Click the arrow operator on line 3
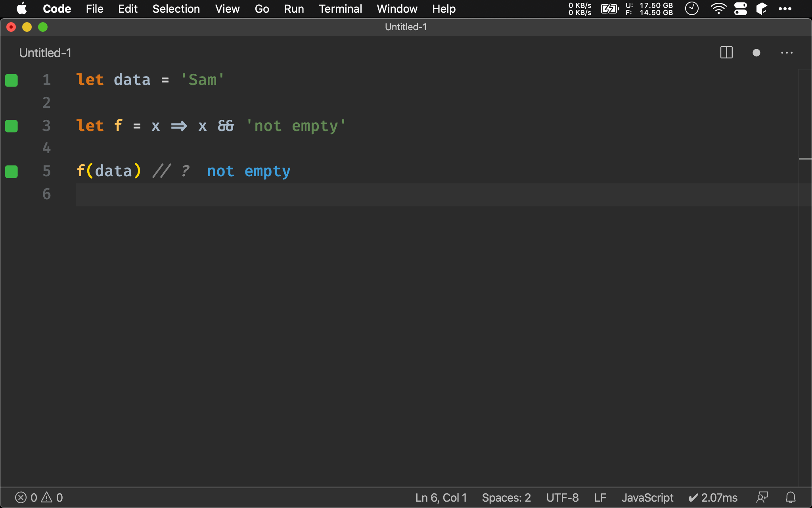This screenshot has width=812, height=508. pyautogui.click(x=179, y=126)
